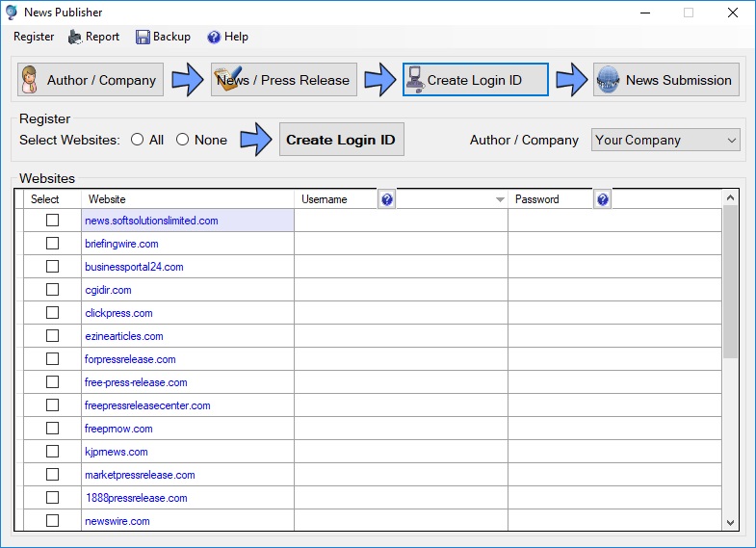756x548 pixels.
Task: Open the kjprnews.com link
Action: point(117,452)
